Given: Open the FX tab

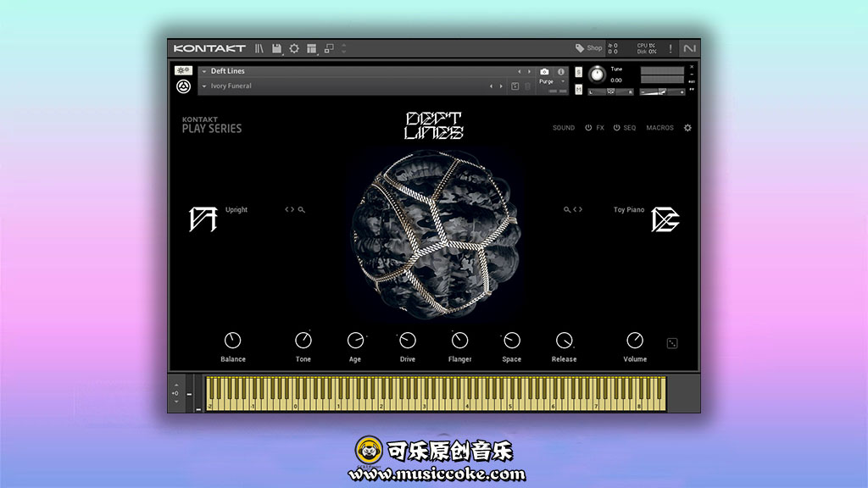Looking at the screenshot, I should (600, 128).
